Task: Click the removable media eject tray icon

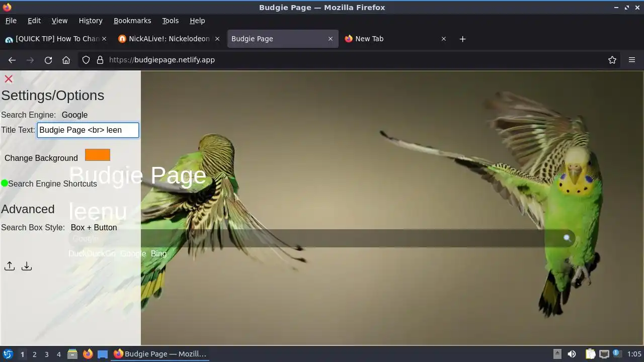Action: 557,354
